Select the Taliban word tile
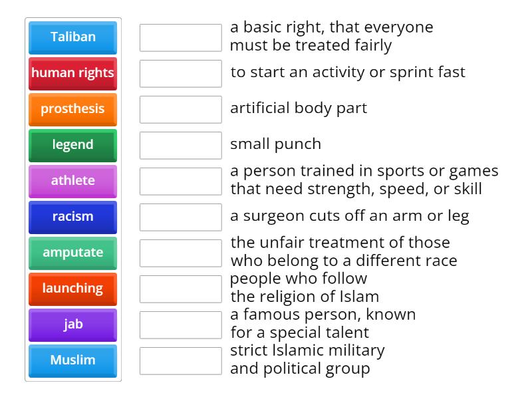Screen dimensions: 532x399 click(x=72, y=38)
